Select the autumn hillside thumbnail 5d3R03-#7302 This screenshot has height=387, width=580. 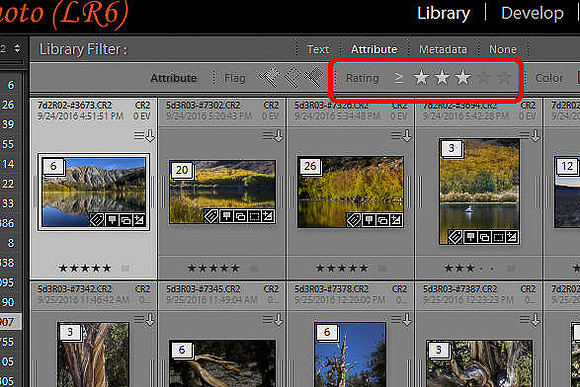[222, 192]
